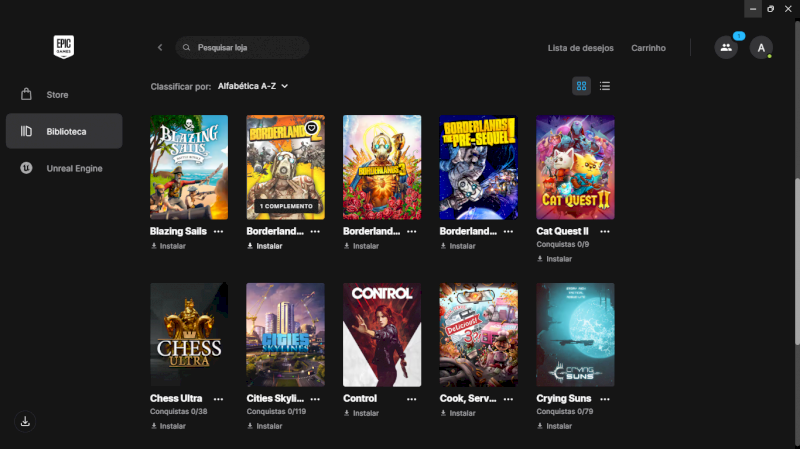Switch to grid view
Screen dimensions: 800x449
coord(581,86)
